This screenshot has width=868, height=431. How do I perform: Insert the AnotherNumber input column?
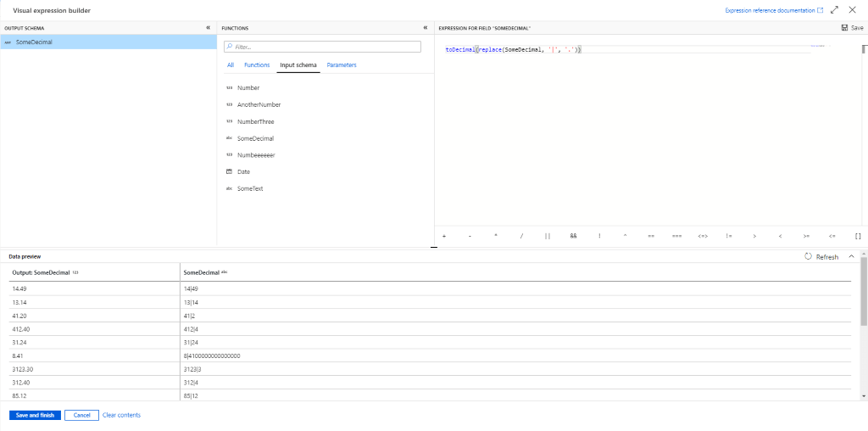pos(259,104)
